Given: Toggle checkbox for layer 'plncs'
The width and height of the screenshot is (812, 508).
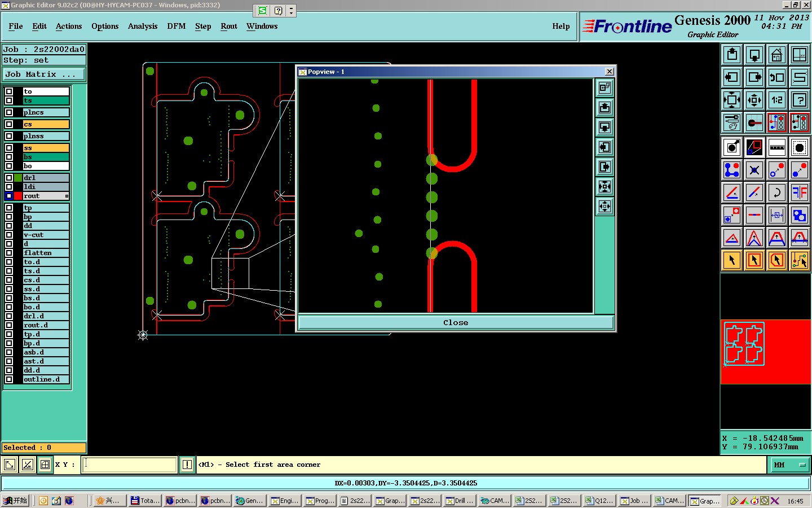Looking at the screenshot, I should click(x=9, y=112).
